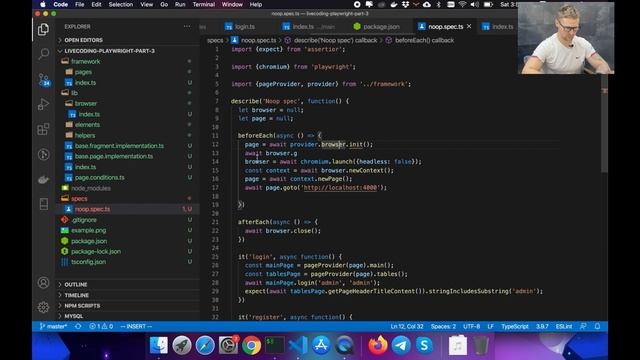The image size is (640, 360).
Task: Collapse the lib folder
Action: click(74, 93)
